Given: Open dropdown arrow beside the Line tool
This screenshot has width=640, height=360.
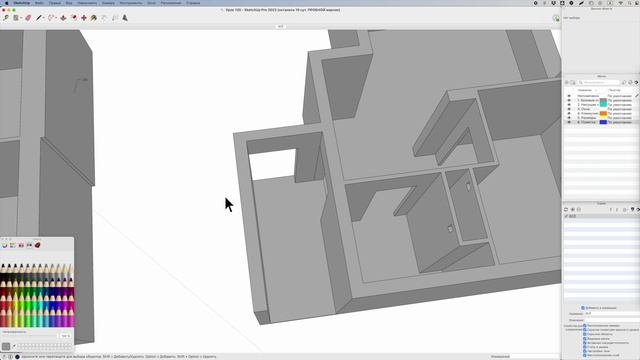Looking at the screenshot, I should (44, 18).
